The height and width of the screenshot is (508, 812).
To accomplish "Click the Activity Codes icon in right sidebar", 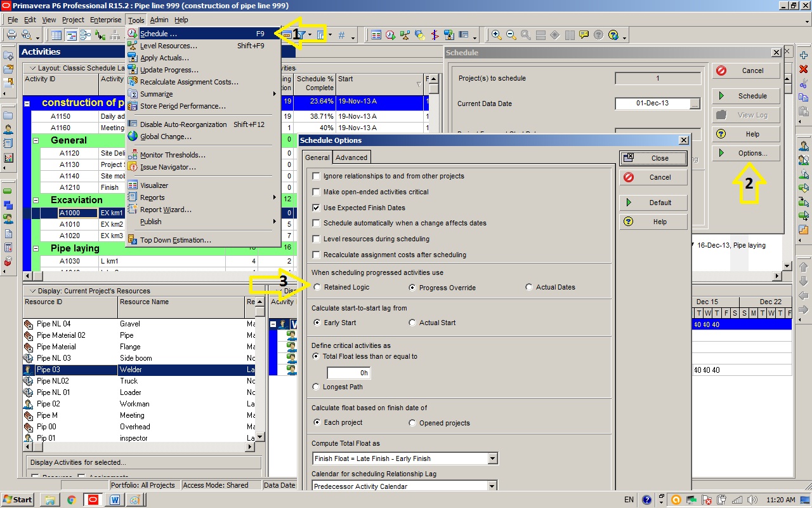I will 803,189.
